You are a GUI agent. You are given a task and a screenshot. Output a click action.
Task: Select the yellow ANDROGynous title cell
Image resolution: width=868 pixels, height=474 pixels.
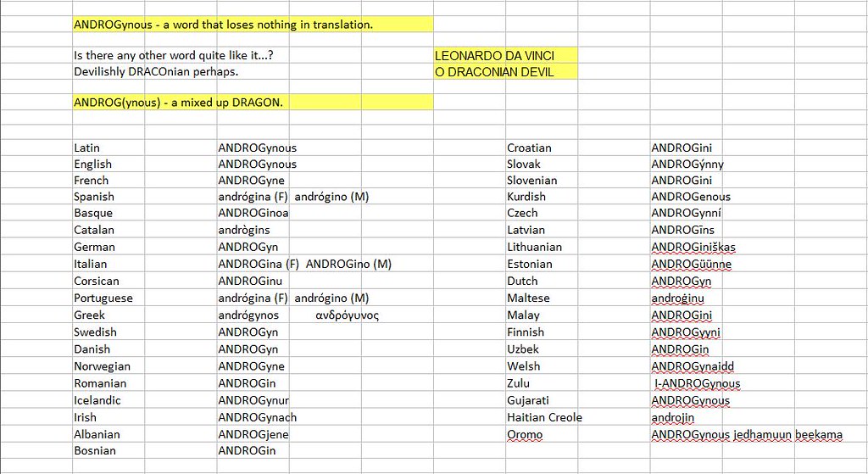(223, 25)
